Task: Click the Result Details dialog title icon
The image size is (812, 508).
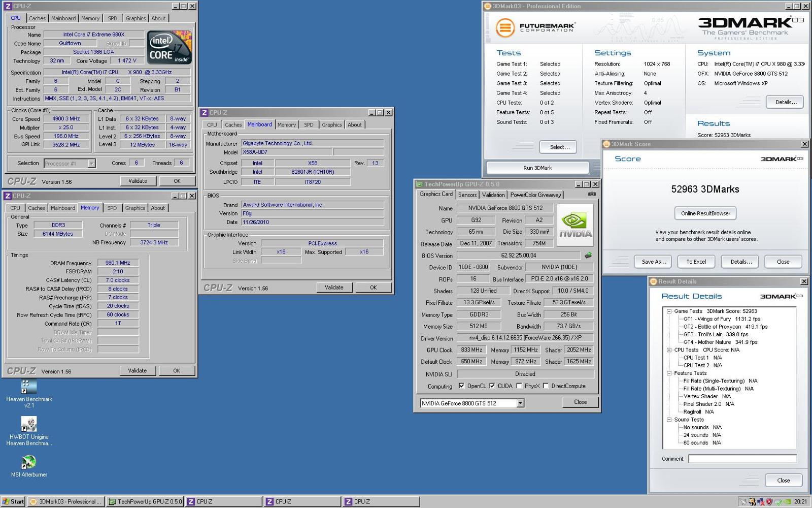Action: [653, 281]
